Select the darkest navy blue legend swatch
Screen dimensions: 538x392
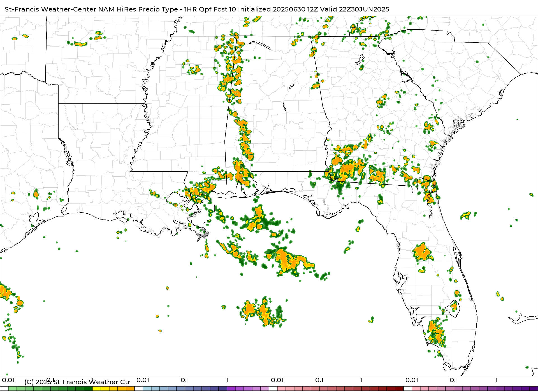pos(223,389)
